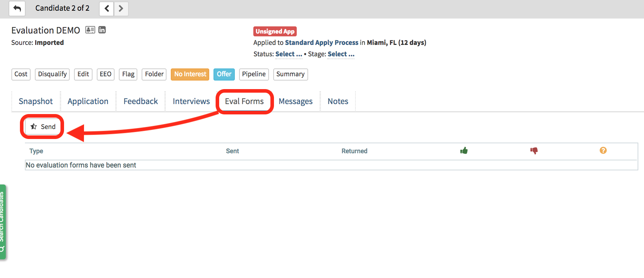Image resolution: width=644 pixels, height=278 pixels.
Task: Open the Status Select dropdown
Action: click(x=289, y=54)
